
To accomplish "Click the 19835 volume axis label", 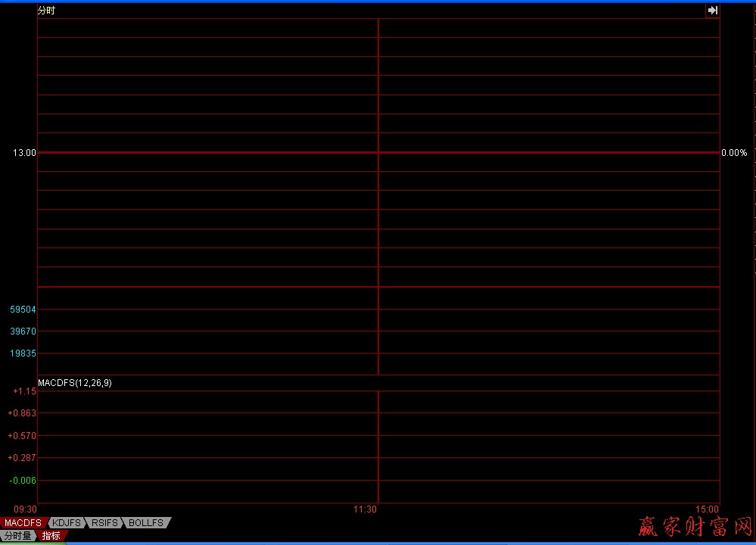I will point(23,353).
